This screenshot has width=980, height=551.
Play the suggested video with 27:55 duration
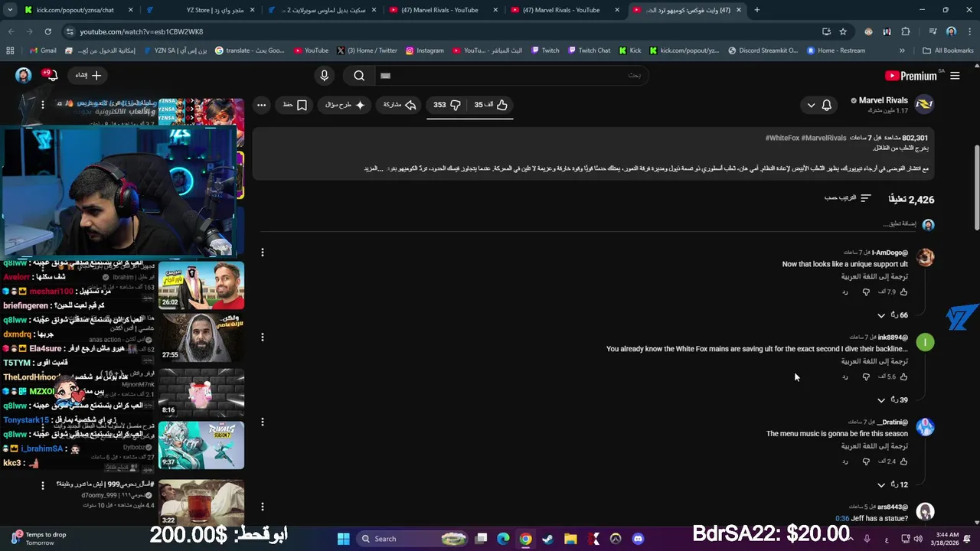(x=201, y=338)
